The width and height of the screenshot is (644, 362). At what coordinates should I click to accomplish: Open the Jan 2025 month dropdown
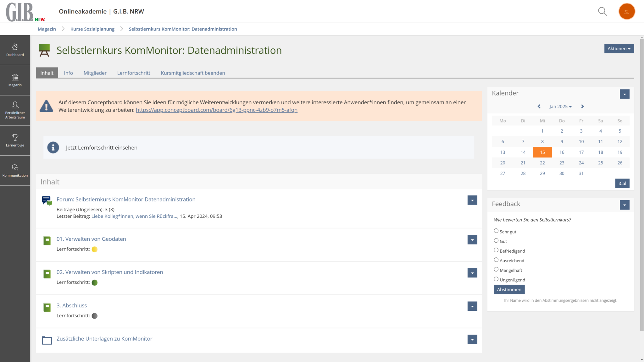coord(560,107)
